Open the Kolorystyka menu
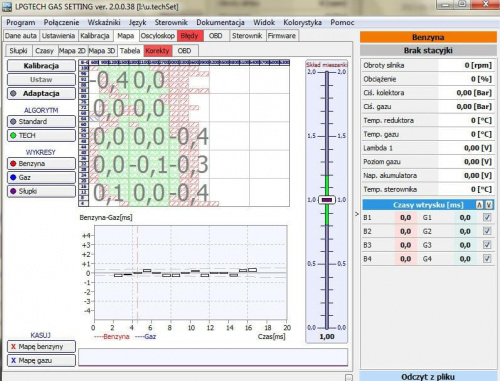The height and width of the screenshot is (381, 500). click(302, 22)
